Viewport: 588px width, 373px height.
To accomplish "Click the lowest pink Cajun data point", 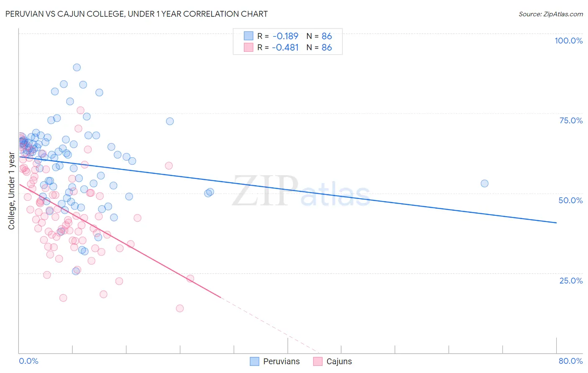I will tap(180, 308).
